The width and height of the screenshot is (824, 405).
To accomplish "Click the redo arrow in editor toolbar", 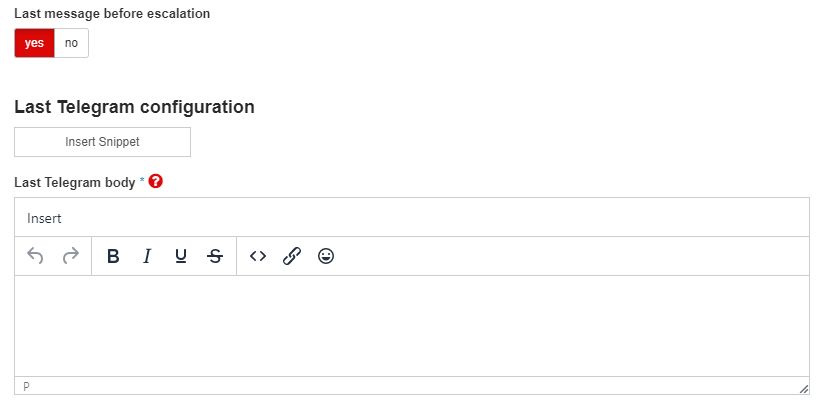I will (70, 256).
